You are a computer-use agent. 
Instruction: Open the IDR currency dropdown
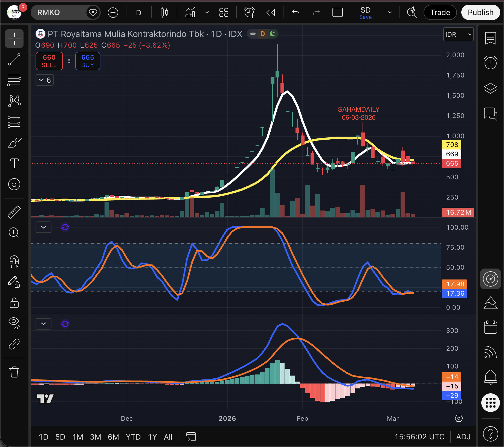(x=458, y=34)
